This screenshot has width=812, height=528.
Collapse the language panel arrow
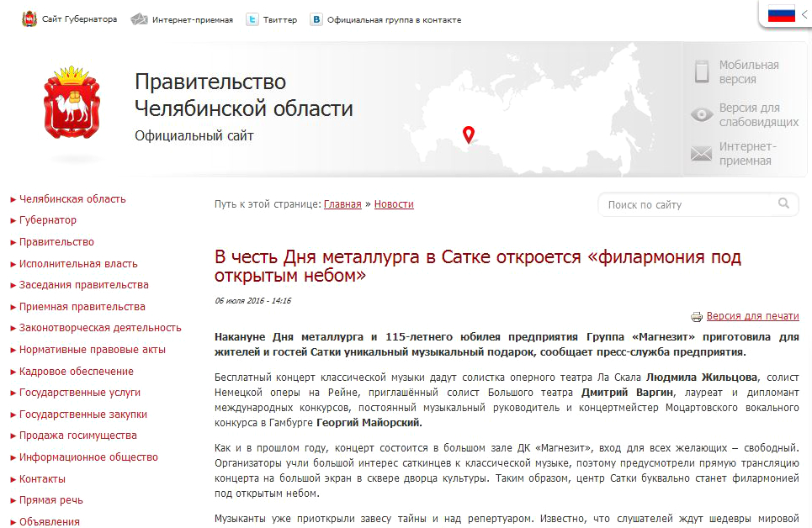804,14
